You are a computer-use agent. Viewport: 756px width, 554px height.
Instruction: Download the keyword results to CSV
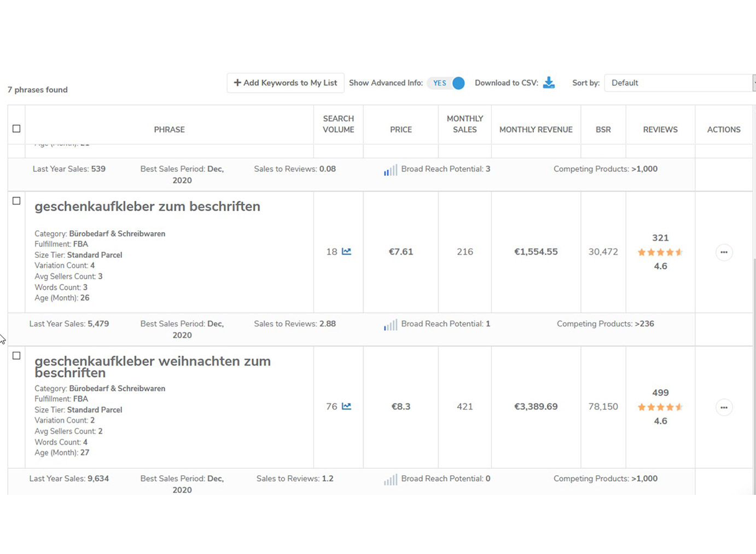point(549,83)
